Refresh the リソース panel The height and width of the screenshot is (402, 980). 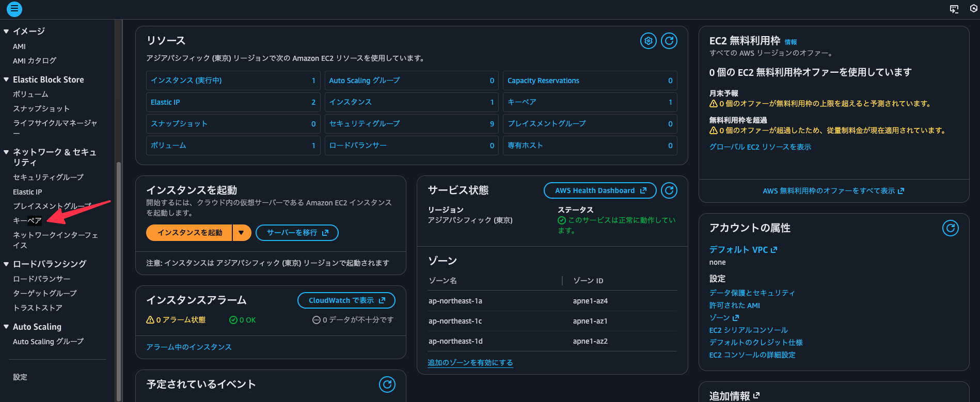(x=669, y=41)
